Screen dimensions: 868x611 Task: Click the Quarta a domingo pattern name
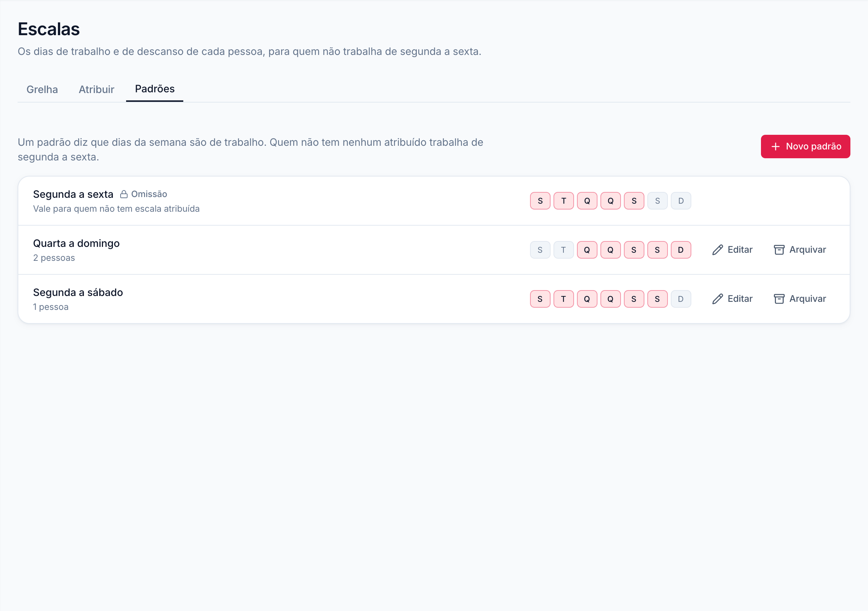click(76, 243)
